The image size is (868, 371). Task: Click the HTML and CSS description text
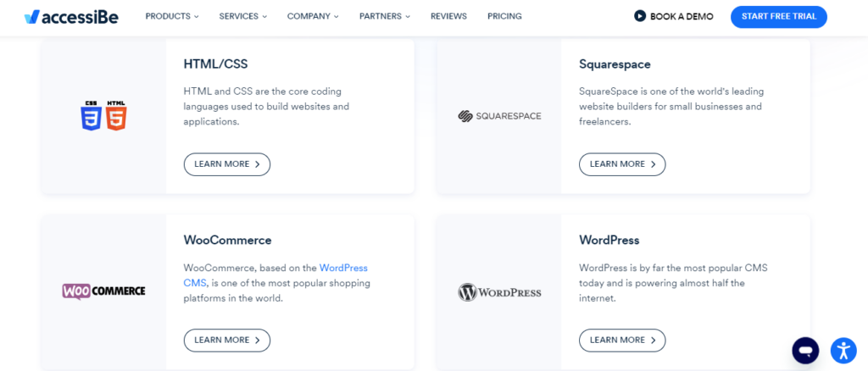[x=266, y=106]
